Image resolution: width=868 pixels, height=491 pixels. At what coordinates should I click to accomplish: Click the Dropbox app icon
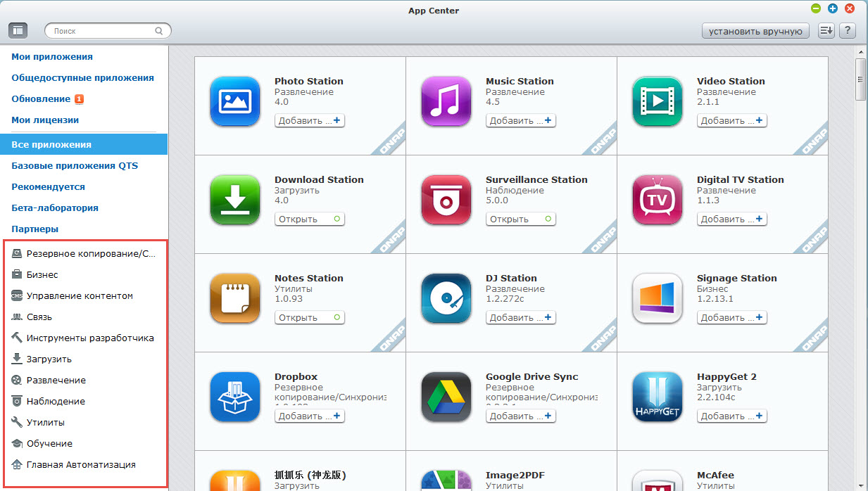[x=235, y=397]
